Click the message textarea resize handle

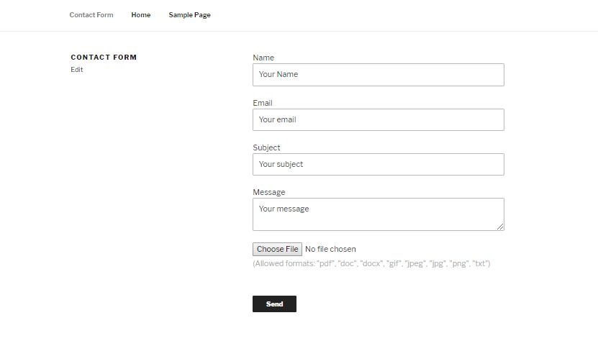(x=500, y=227)
